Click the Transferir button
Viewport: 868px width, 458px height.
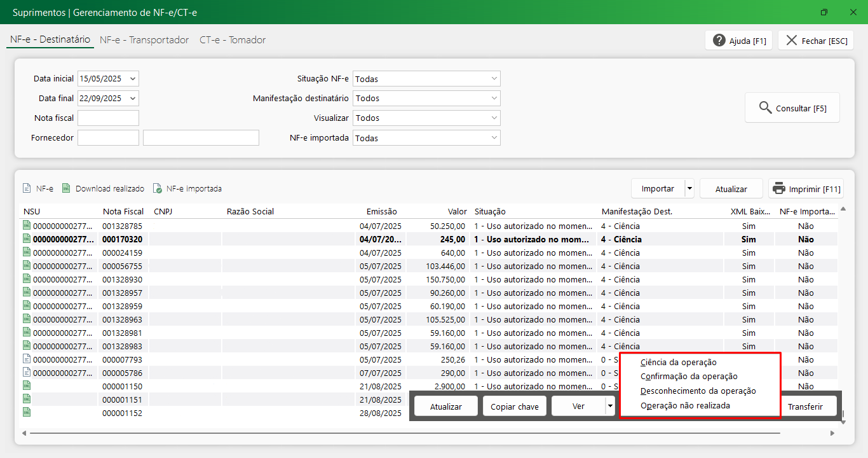point(805,406)
